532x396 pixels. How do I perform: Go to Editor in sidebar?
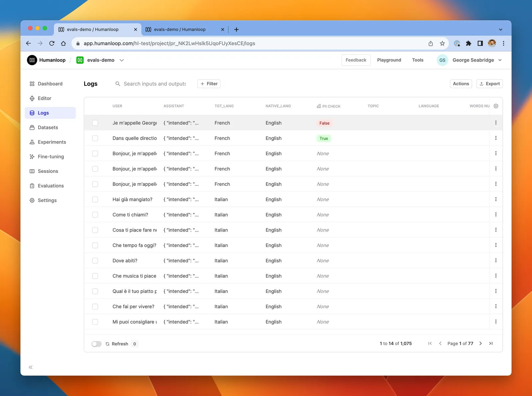point(50,98)
